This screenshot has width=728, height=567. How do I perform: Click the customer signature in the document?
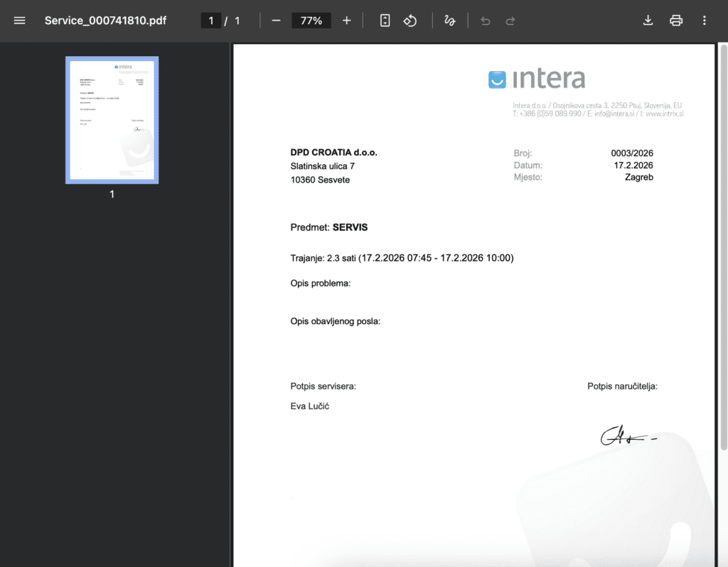point(628,436)
